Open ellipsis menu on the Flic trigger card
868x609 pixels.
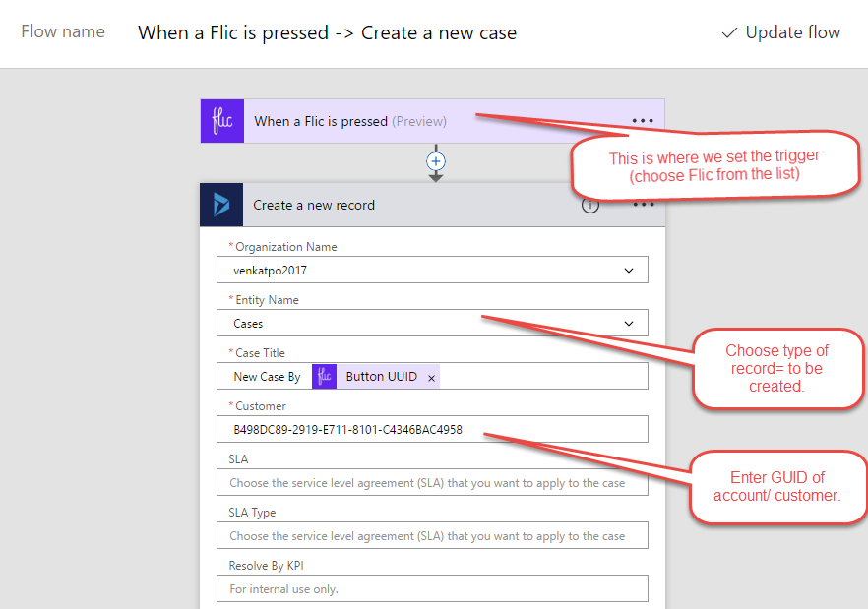point(642,121)
